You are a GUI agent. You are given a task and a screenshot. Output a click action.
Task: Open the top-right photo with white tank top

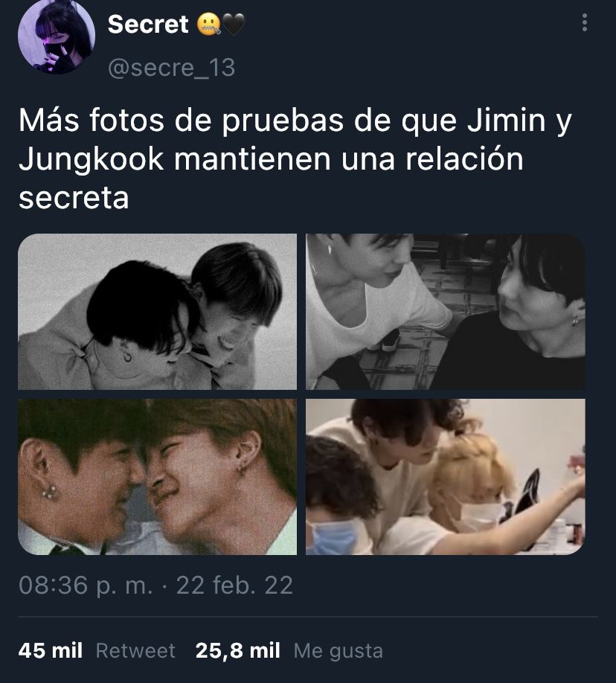(x=445, y=312)
